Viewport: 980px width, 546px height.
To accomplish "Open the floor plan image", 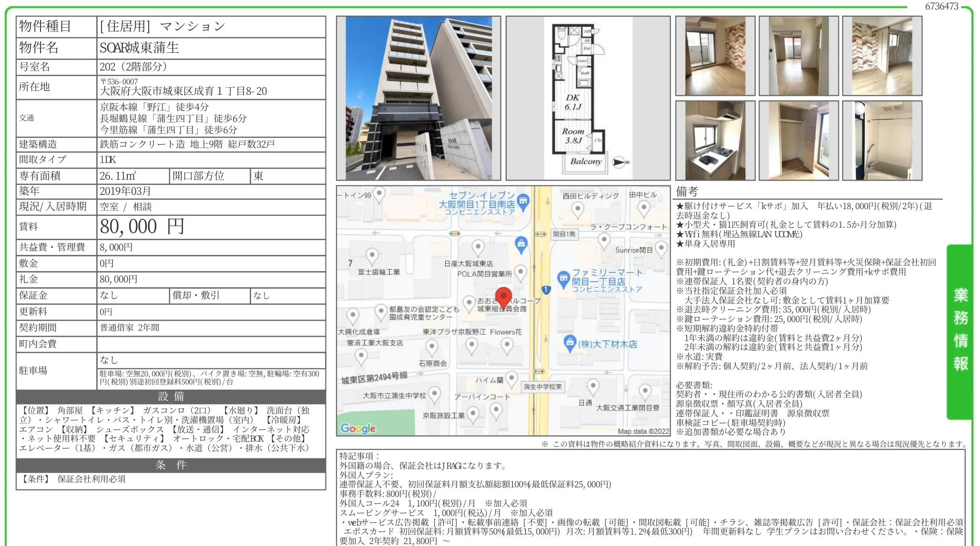I will (588, 98).
